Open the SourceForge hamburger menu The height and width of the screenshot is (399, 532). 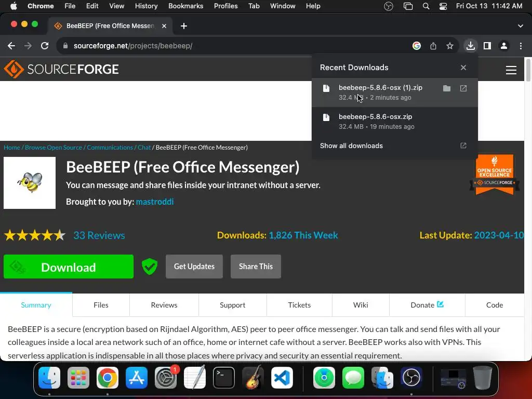pyautogui.click(x=511, y=70)
